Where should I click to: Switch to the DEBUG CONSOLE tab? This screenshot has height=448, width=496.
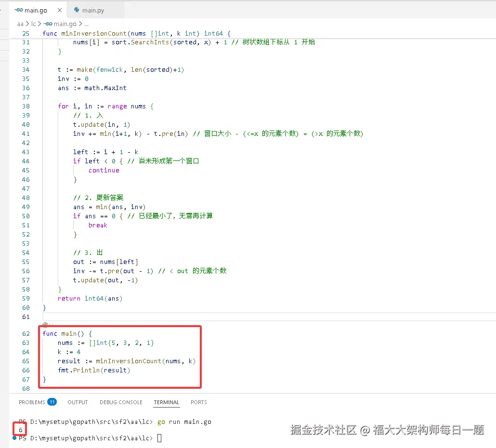(x=121, y=402)
